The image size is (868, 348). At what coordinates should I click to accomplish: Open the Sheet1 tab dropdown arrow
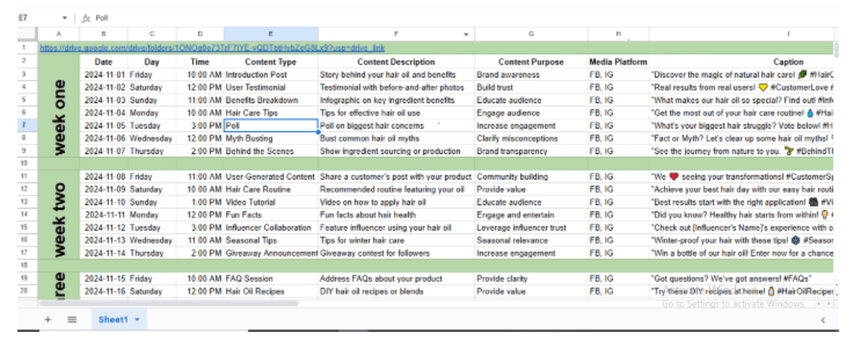click(137, 320)
